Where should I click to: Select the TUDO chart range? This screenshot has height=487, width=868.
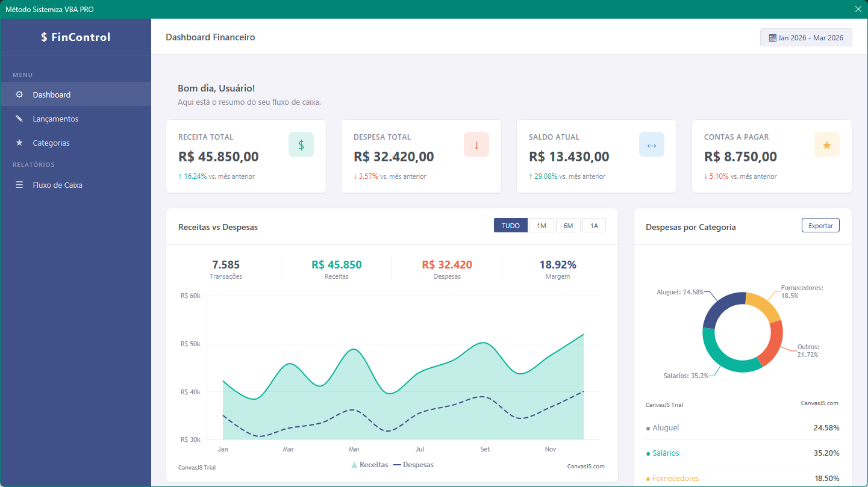[x=511, y=225]
